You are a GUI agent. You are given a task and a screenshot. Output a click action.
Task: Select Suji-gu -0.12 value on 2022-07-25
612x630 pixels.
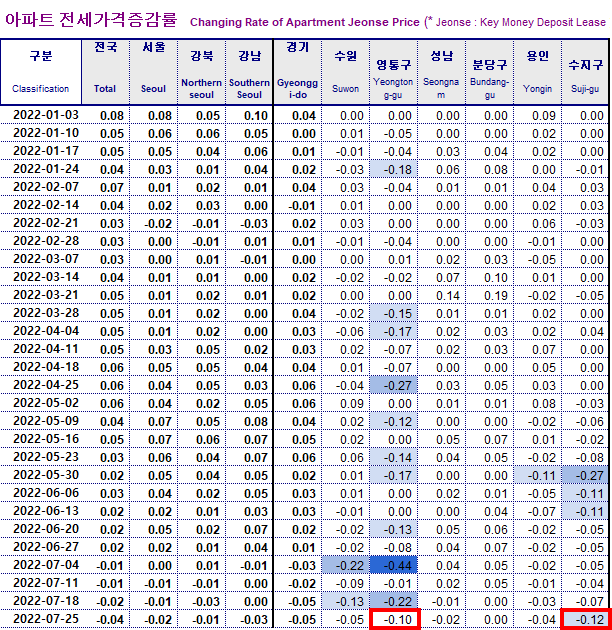pyautogui.click(x=586, y=619)
